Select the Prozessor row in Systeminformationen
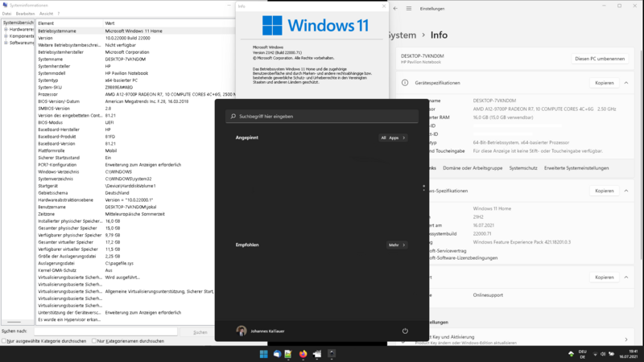 click(x=135, y=94)
